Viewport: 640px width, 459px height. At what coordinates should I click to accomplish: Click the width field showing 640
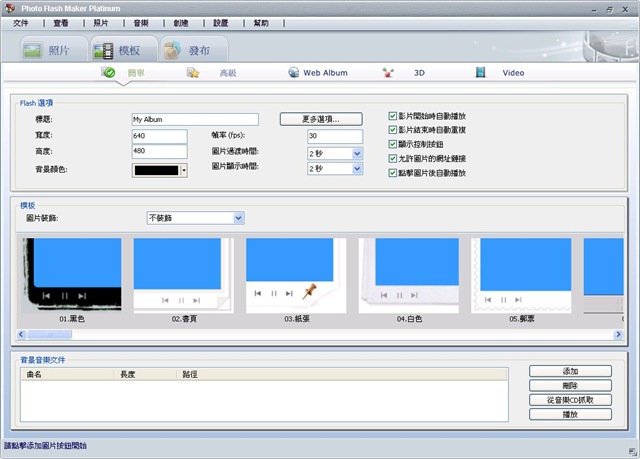point(160,136)
